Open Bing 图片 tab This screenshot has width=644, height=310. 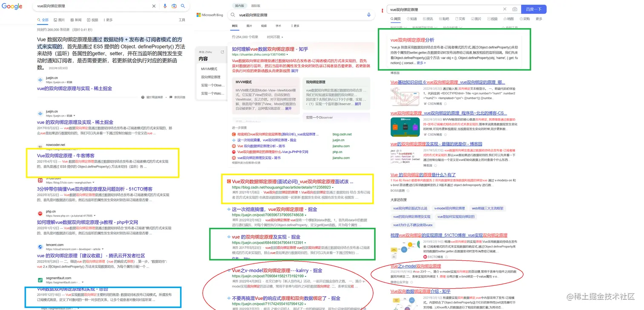point(249,26)
